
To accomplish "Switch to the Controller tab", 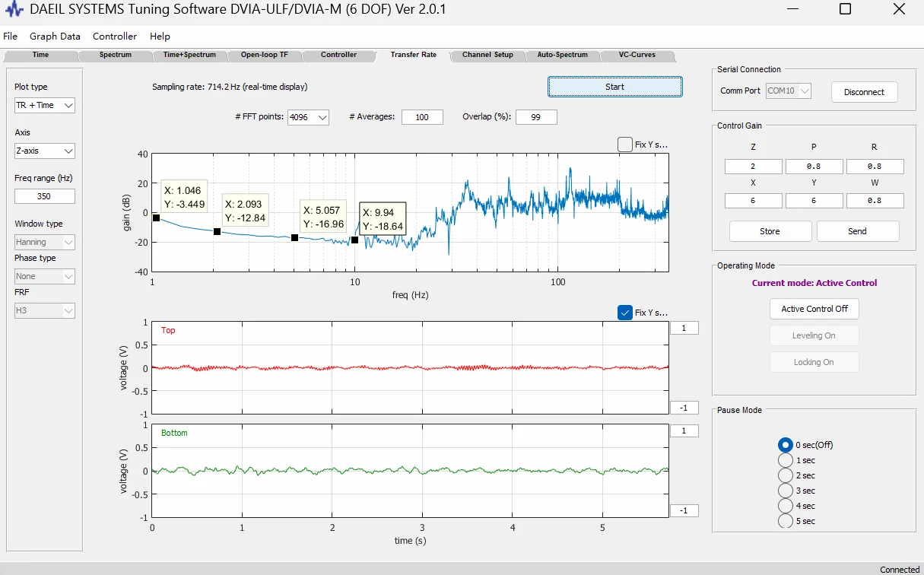I will [338, 55].
